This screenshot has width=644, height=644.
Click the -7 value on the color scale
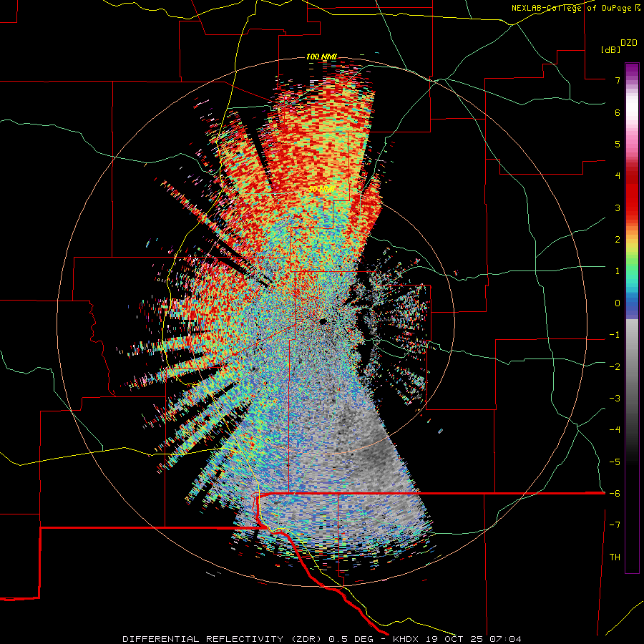[615, 525]
